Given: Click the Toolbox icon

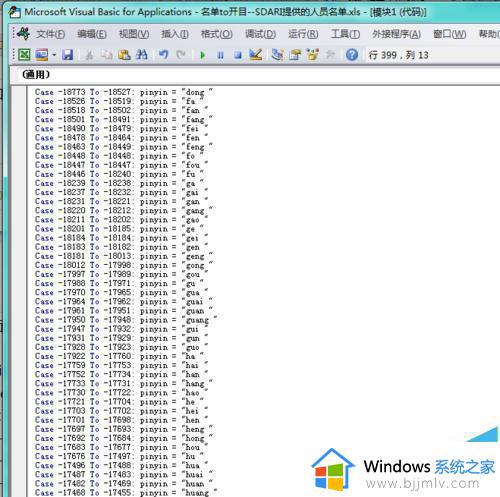Looking at the screenshot, I should pos(330,55).
